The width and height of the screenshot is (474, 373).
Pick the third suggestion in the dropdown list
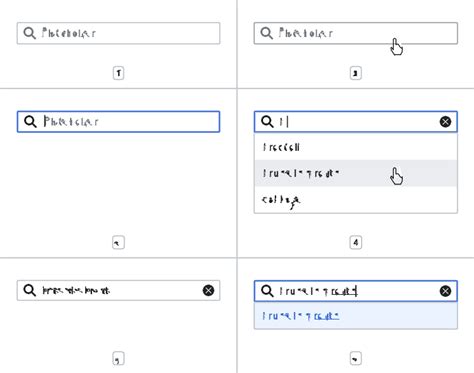coord(356,200)
